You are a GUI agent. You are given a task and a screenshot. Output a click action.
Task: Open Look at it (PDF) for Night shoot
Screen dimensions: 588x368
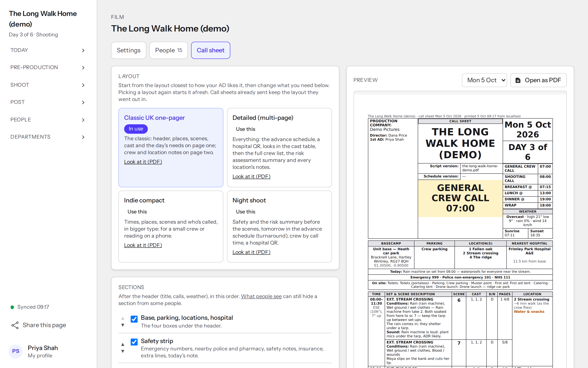point(251,252)
